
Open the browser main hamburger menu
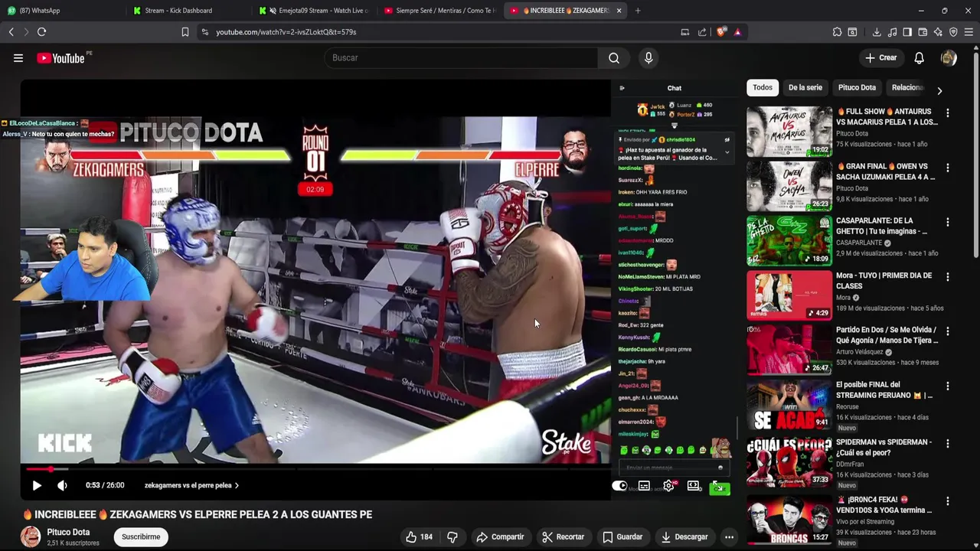pos(969,32)
